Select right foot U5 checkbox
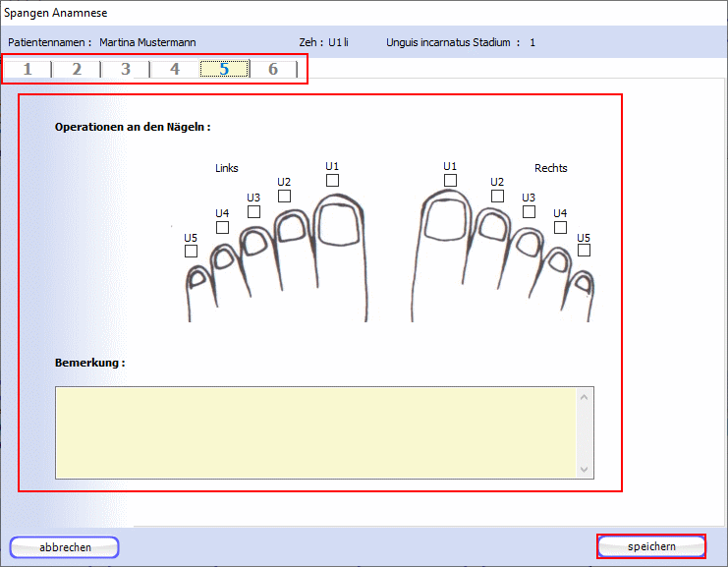This screenshot has width=728, height=567. click(x=585, y=251)
